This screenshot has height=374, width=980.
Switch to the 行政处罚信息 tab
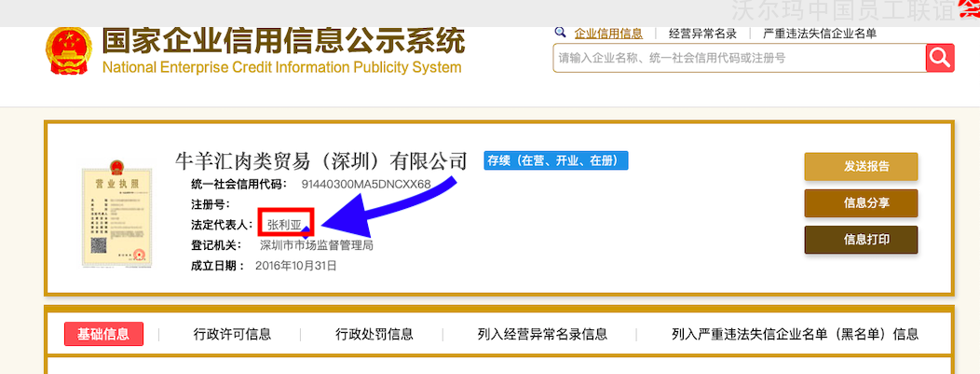pos(374,334)
